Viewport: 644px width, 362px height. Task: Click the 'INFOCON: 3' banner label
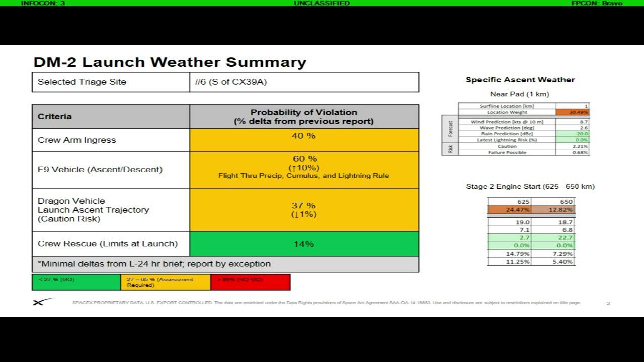coord(43,3)
